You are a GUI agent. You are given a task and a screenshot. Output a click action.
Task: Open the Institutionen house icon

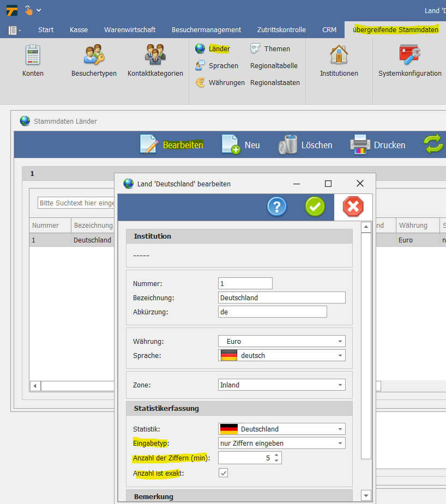point(339,56)
